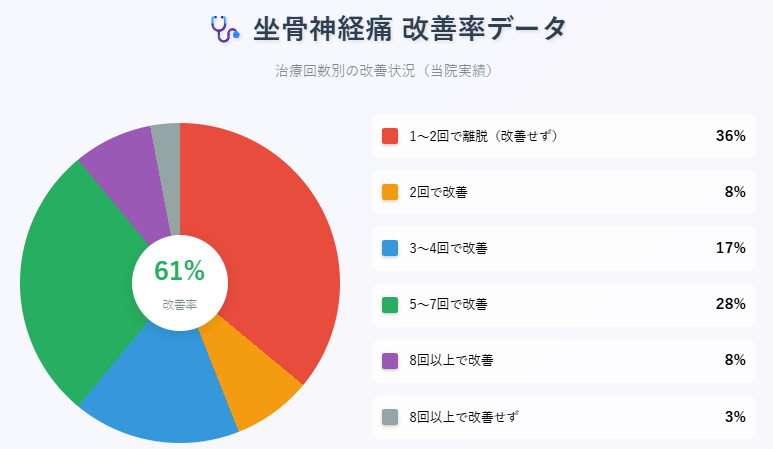
Task: Click the 61% value in the chart center
Action: 179,271
